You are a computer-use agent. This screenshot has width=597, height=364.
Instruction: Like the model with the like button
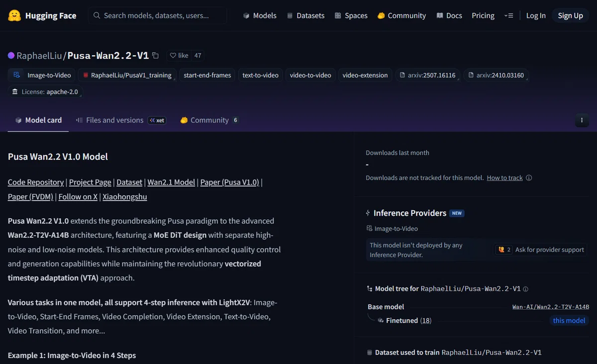[x=179, y=56]
